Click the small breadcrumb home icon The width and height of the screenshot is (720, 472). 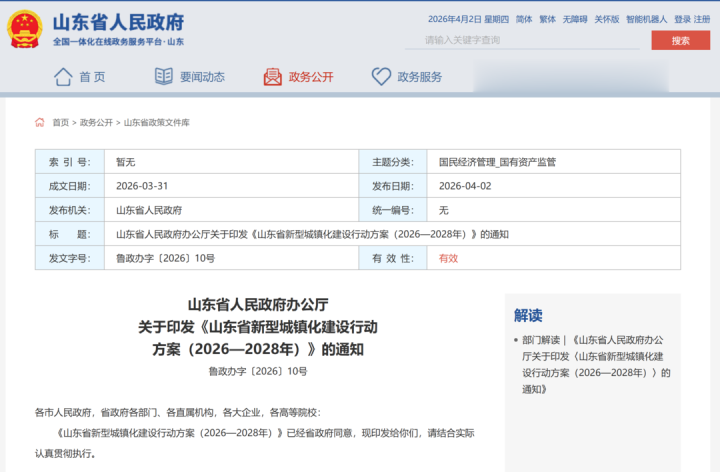coord(40,122)
